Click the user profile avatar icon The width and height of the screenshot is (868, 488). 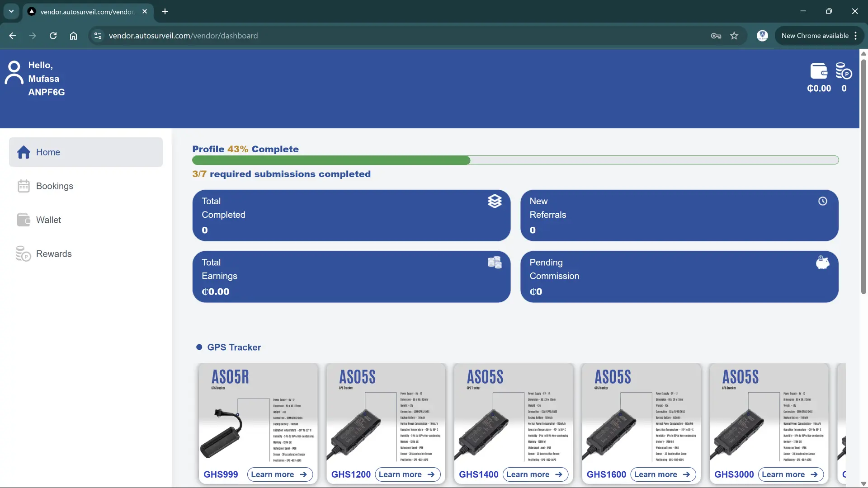click(14, 73)
